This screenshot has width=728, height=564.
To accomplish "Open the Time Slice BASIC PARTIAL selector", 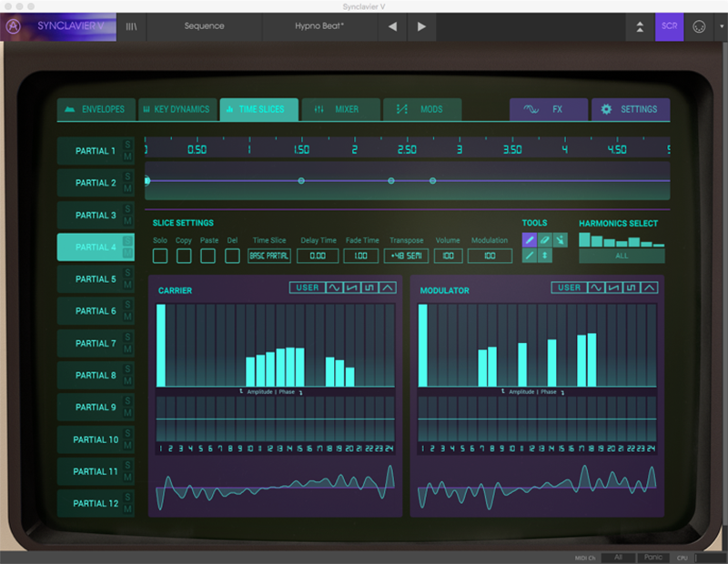I will pyautogui.click(x=269, y=256).
